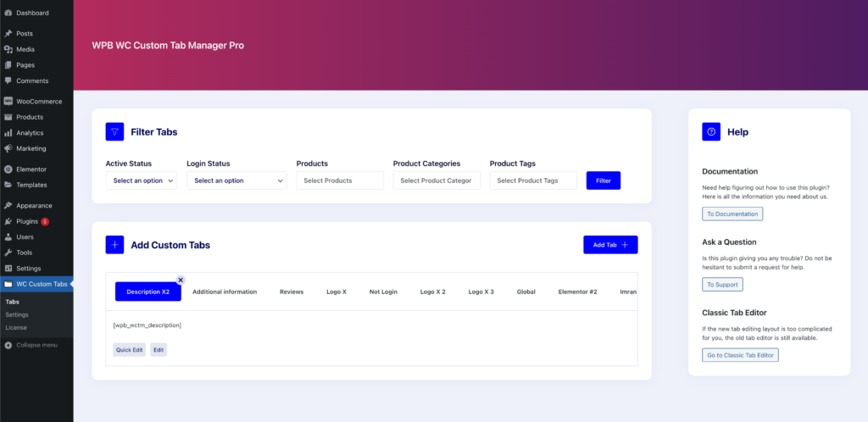The image size is (868, 422).
Task: Click the Settings sliders icon in sidebar
Action: click(8, 269)
